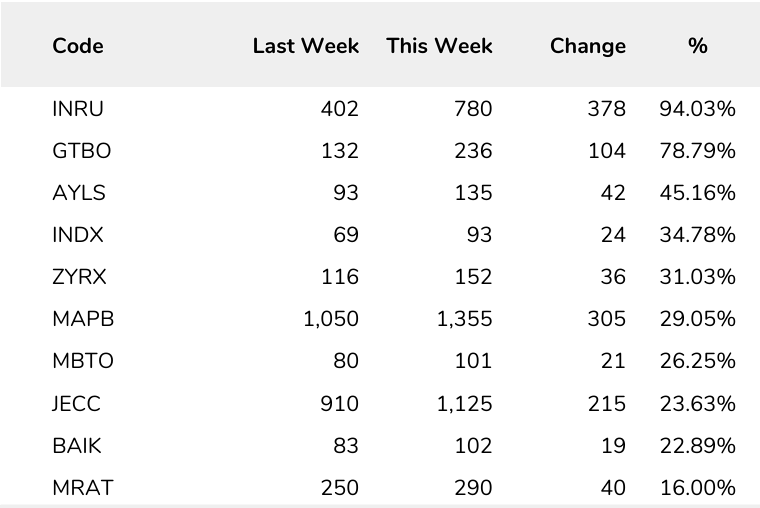Viewport: 760px width, 508px height.
Task: Select the Change column header
Action: pos(587,46)
